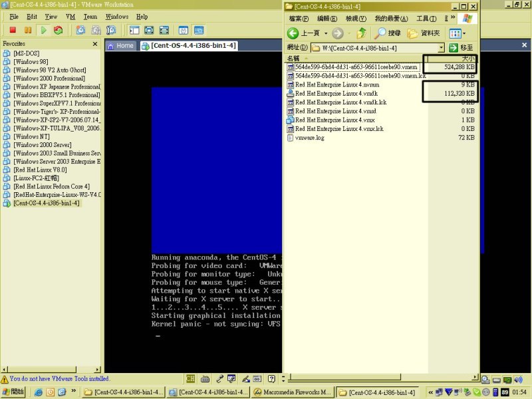Switch to the Home tab
This screenshot has height=399, width=532.
pos(120,46)
